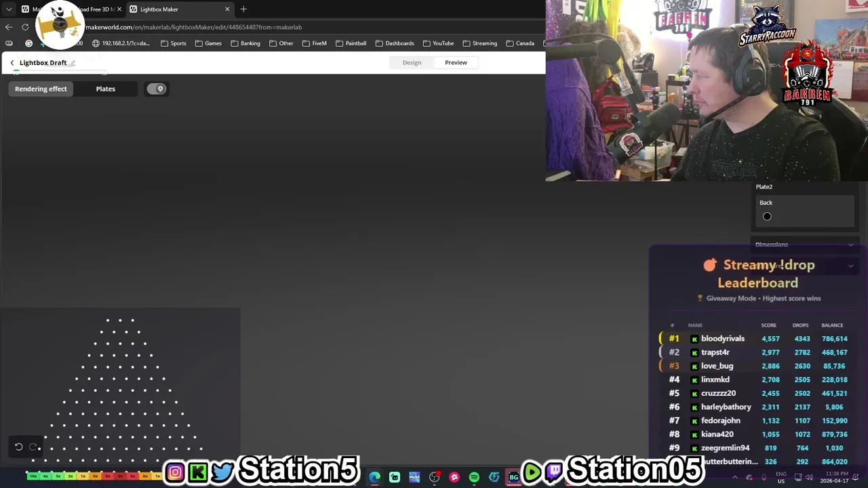Open the Canada bookmarks folder

(520, 43)
